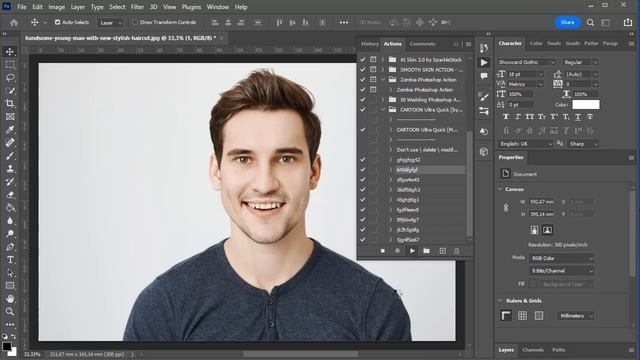Stop action playback or recording
640x360 pixels.
(x=382, y=251)
